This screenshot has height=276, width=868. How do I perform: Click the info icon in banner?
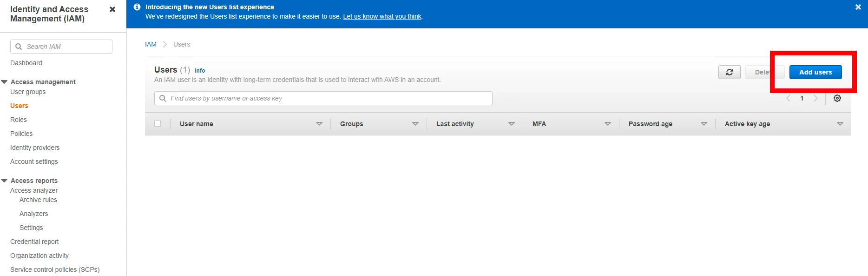[137, 7]
